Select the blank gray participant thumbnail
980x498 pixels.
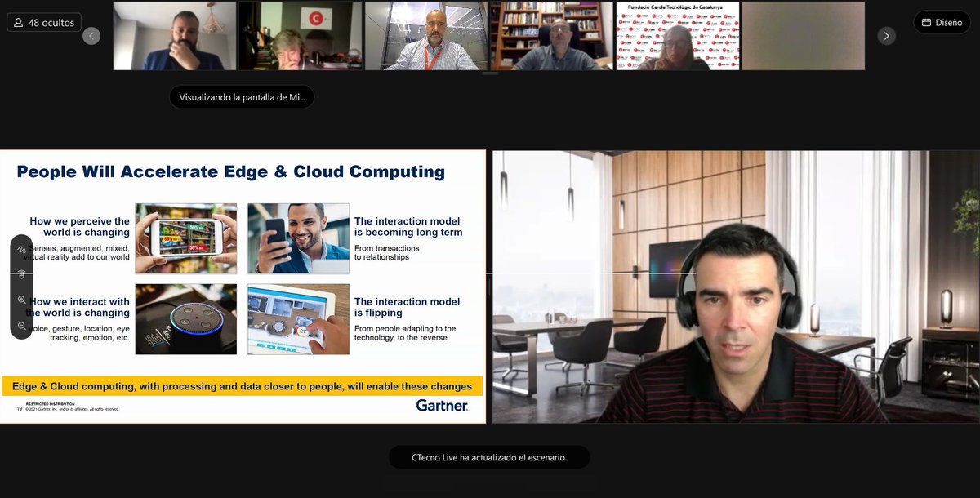pyautogui.click(x=804, y=36)
